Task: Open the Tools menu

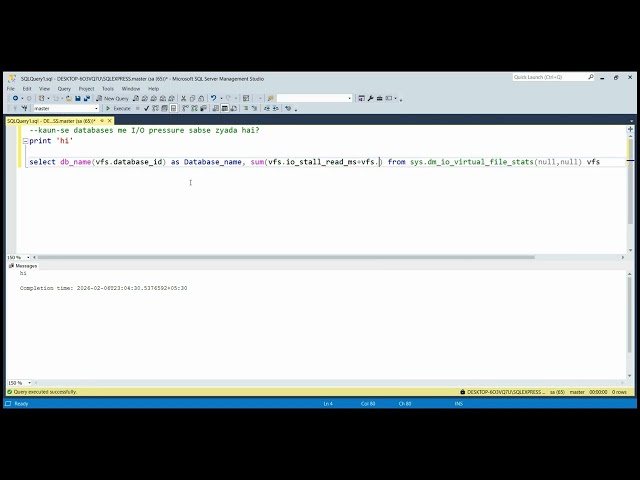Action: [x=108, y=89]
